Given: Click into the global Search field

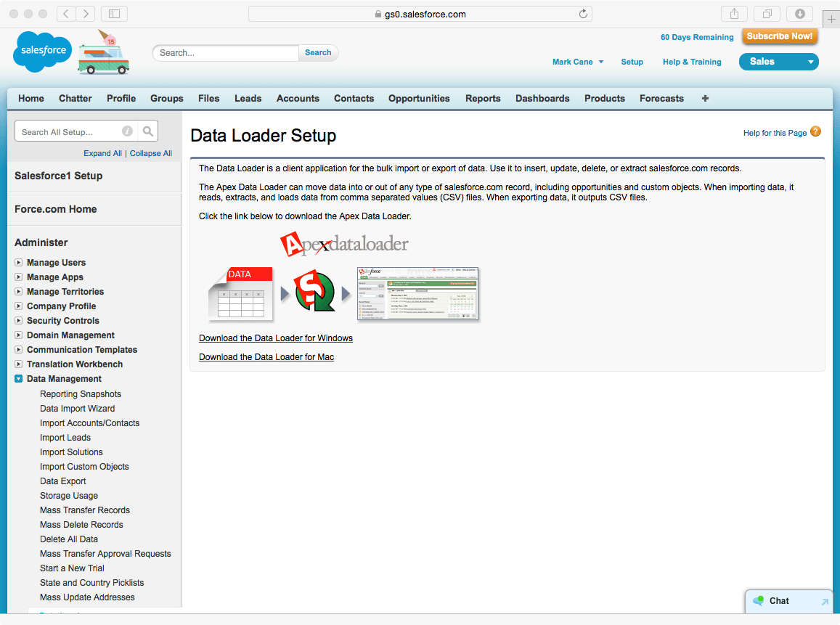Looking at the screenshot, I should coord(226,53).
